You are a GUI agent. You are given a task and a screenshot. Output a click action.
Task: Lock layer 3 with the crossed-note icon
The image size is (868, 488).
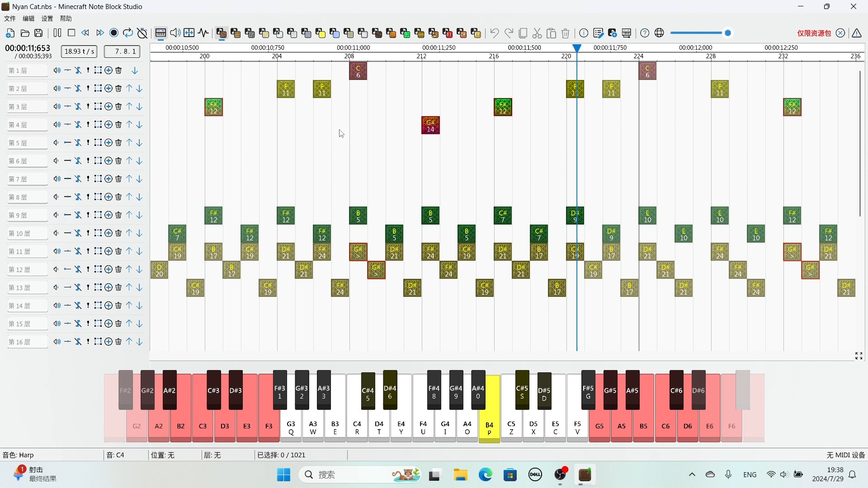[x=78, y=107]
